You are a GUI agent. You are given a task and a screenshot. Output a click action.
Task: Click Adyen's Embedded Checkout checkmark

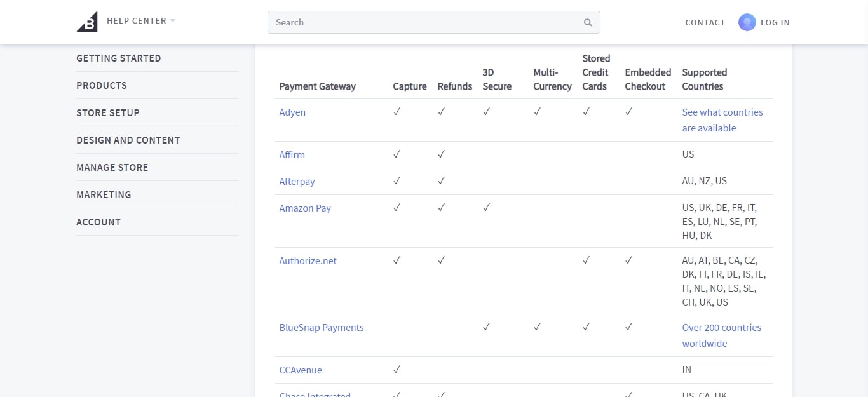[628, 112]
